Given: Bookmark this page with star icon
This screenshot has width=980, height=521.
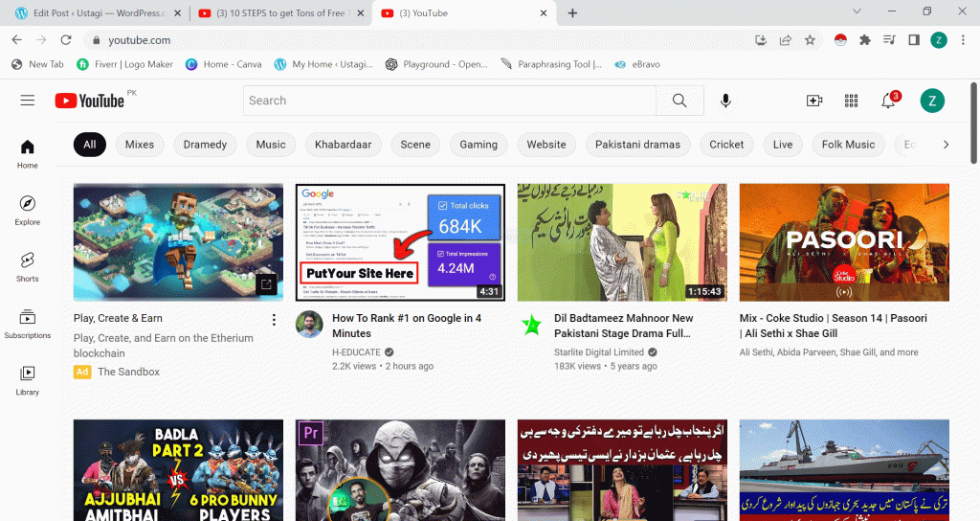Looking at the screenshot, I should [810, 40].
